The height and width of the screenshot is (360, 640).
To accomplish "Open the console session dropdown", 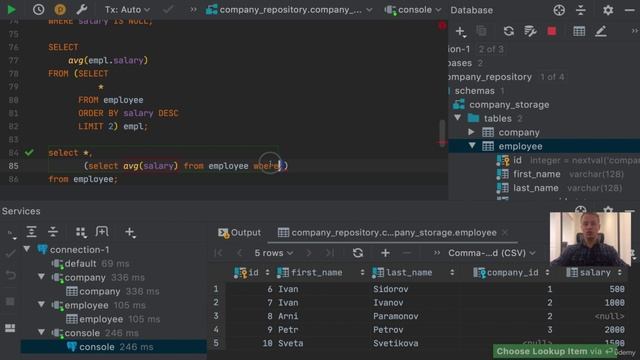I will click(413, 10).
